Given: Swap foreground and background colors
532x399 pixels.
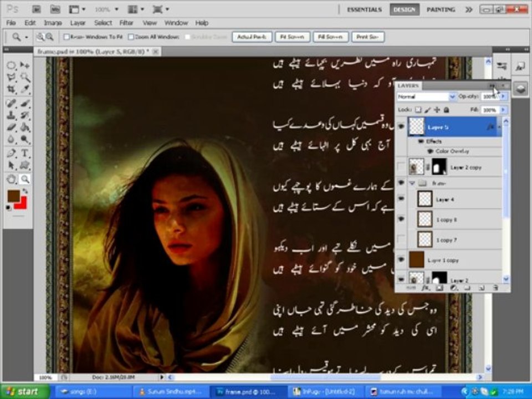Looking at the screenshot, I should [x=25, y=191].
